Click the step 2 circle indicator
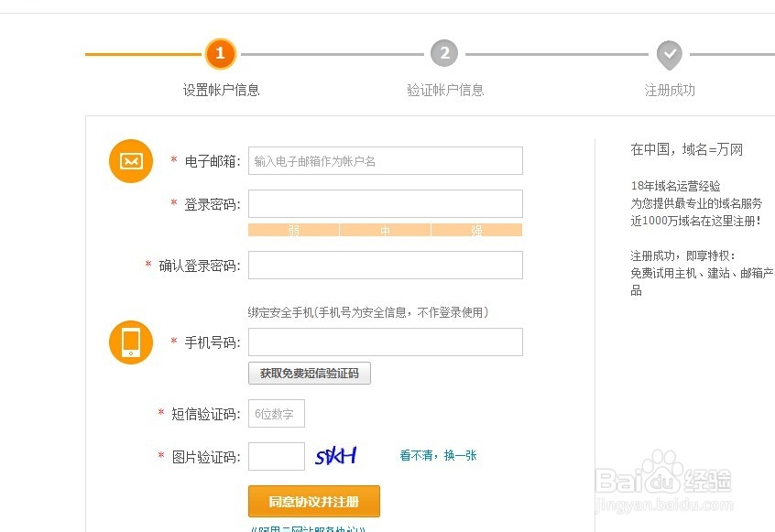 [x=444, y=54]
